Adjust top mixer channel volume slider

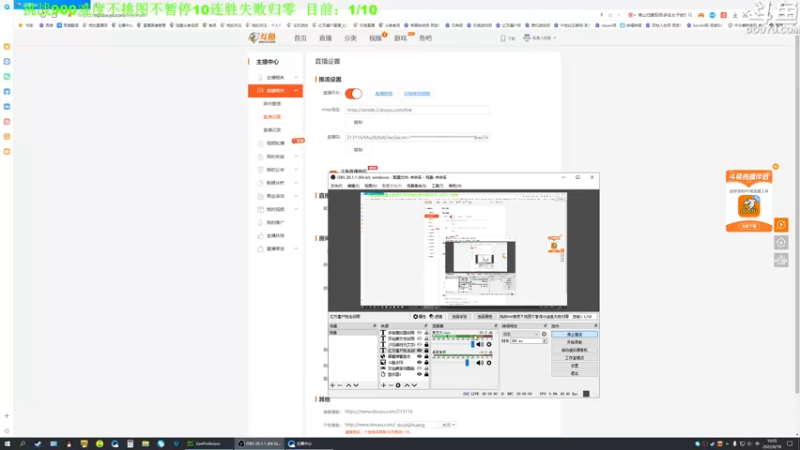[x=472, y=344]
